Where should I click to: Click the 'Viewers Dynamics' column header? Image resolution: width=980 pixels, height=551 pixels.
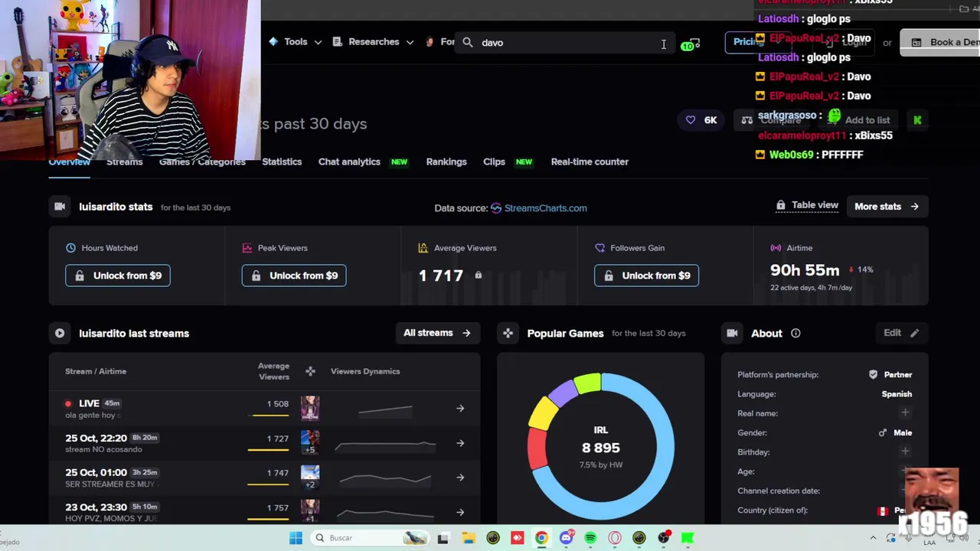pos(365,371)
